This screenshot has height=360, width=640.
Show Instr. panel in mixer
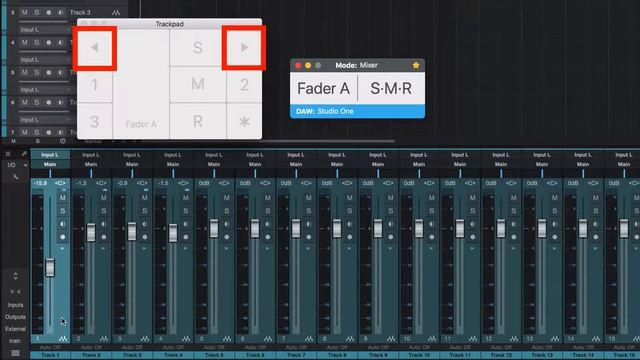tap(15, 340)
